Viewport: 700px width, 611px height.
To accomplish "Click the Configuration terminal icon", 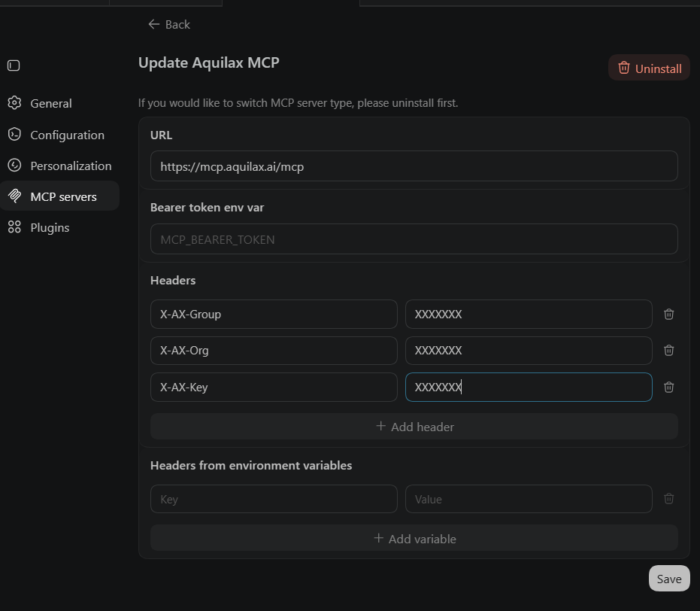I will pyautogui.click(x=14, y=134).
